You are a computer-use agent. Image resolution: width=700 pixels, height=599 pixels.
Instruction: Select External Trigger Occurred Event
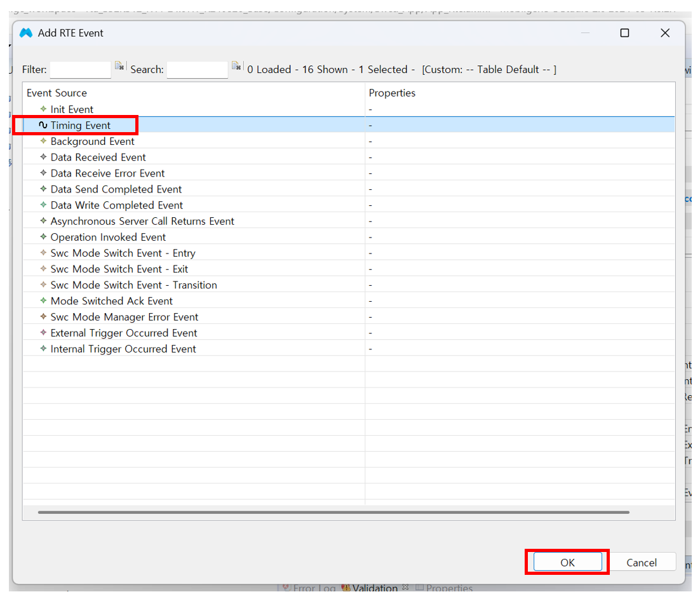[x=124, y=333]
